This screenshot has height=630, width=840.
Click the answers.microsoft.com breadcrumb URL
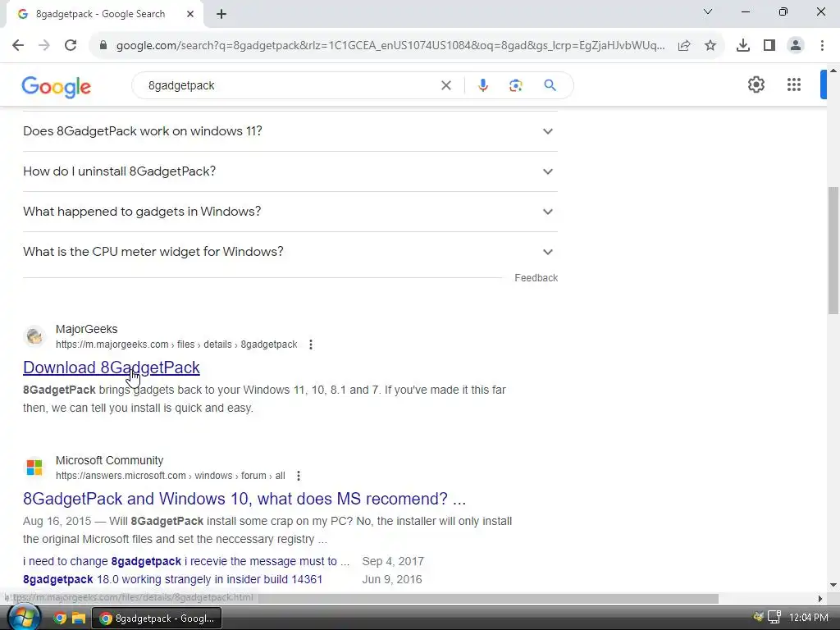(171, 476)
